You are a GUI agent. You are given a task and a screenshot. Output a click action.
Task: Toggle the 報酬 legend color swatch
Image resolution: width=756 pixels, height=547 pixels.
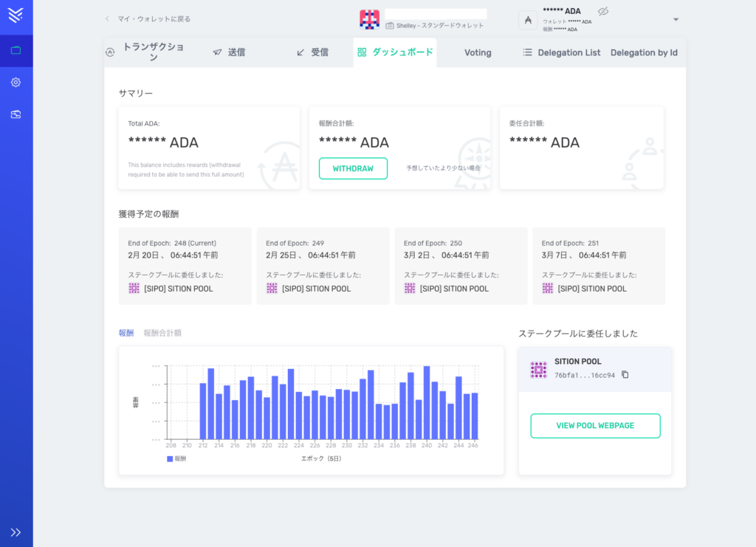point(170,458)
